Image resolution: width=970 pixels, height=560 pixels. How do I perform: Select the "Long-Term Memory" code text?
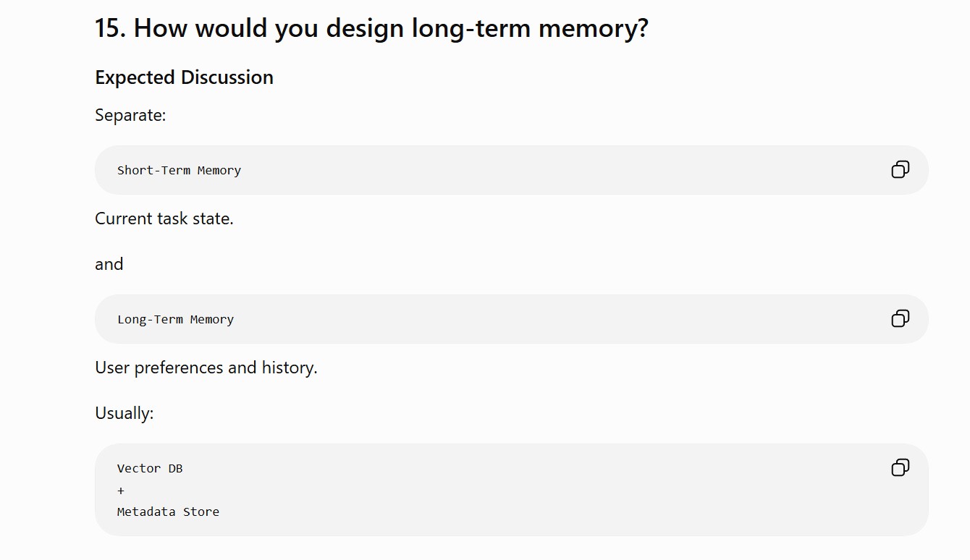175,319
